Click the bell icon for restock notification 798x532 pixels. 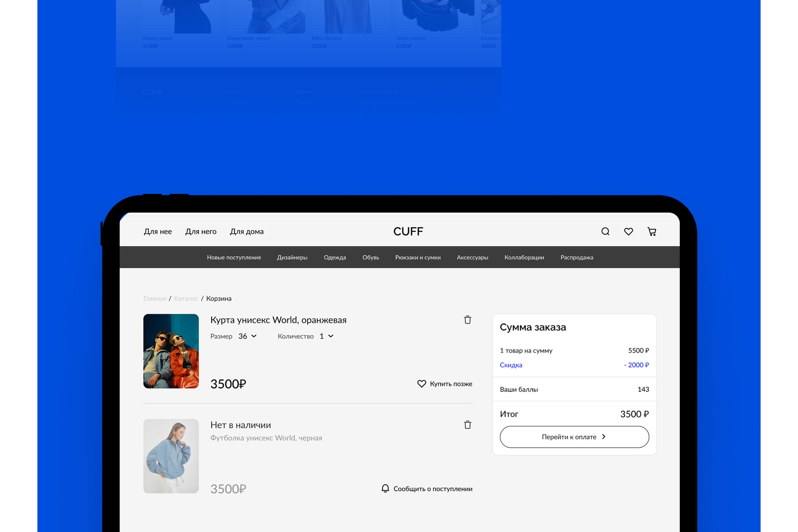coord(385,488)
